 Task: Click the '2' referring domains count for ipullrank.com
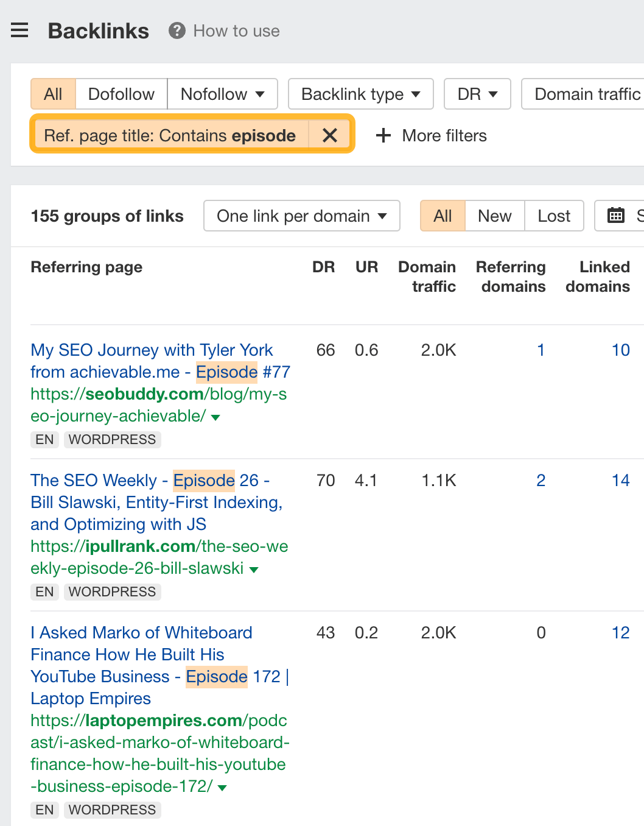pyautogui.click(x=541, y=481)
